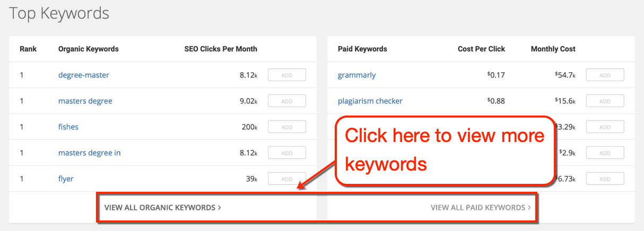644x231 pixels.
Task: Open the degree-master keyword link
Action: (x=84, y=75)
